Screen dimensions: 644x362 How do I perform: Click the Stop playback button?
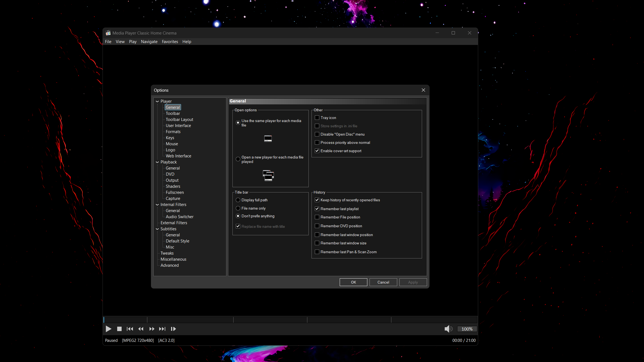coord(119,329)
